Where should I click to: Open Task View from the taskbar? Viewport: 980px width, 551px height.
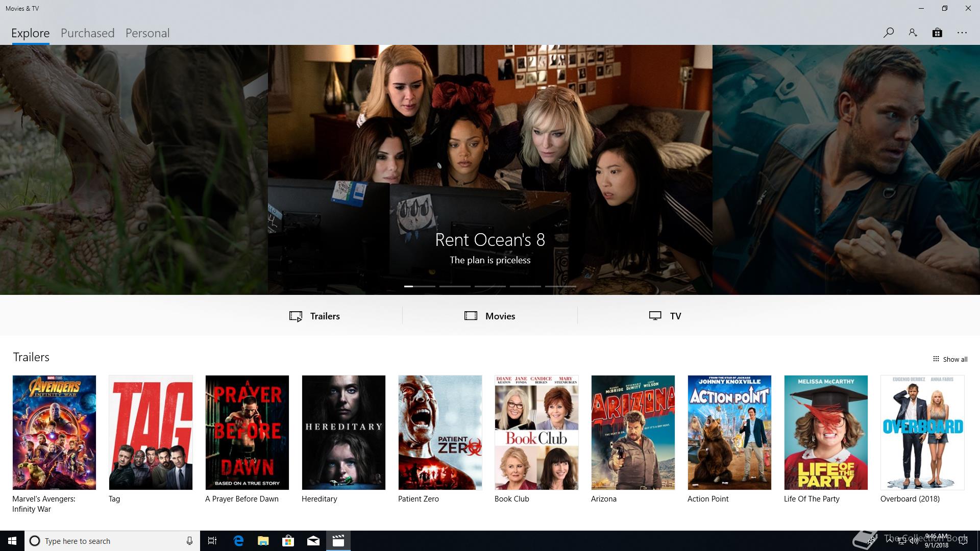[212, 541]
